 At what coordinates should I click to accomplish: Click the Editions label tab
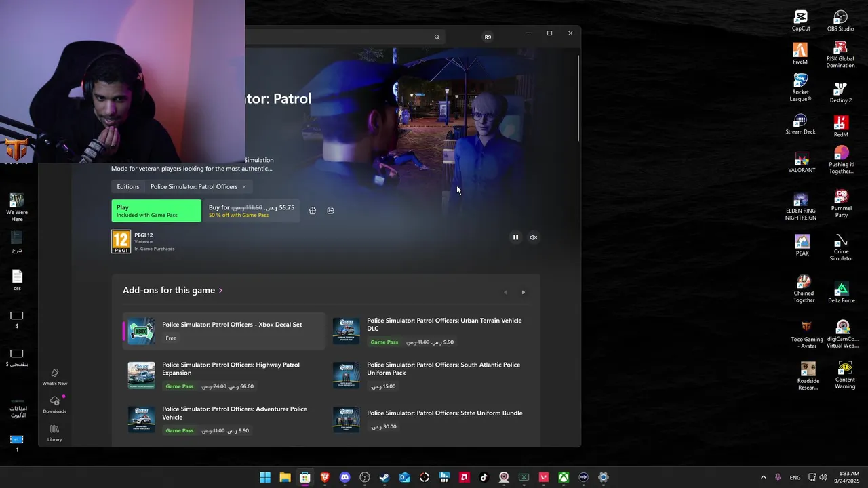point(128,187)
